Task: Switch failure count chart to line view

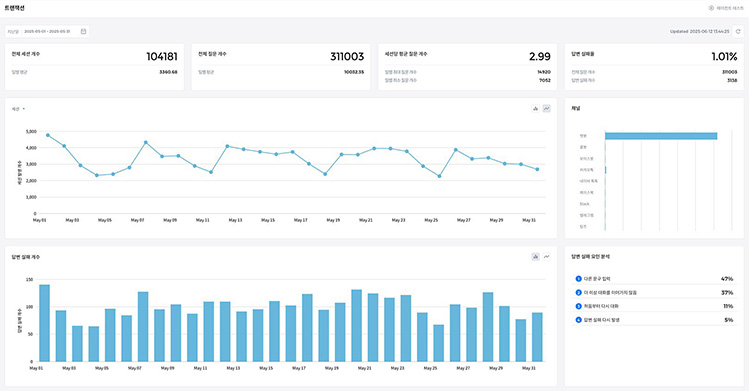Action: click(x=546, y=257)
